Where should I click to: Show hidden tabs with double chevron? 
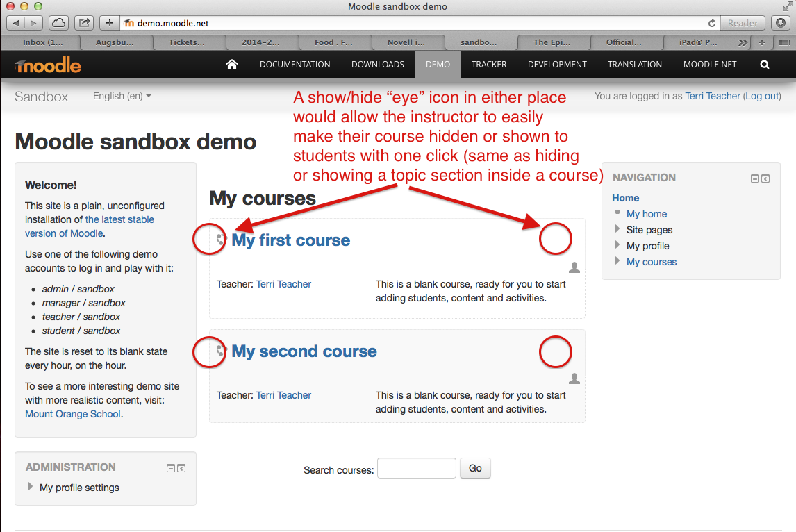coord(743,42)
